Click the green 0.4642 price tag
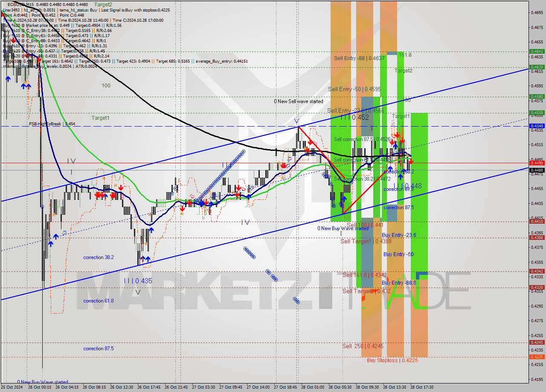Screen dimensions: 546x392 coord(536,51)
